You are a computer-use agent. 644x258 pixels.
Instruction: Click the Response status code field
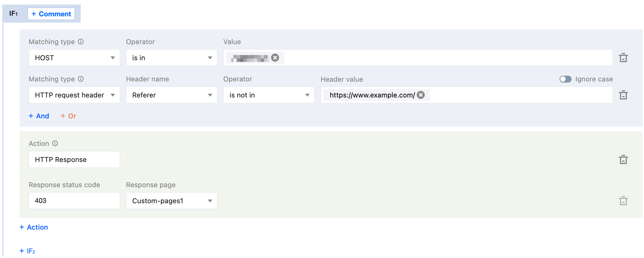74,201
